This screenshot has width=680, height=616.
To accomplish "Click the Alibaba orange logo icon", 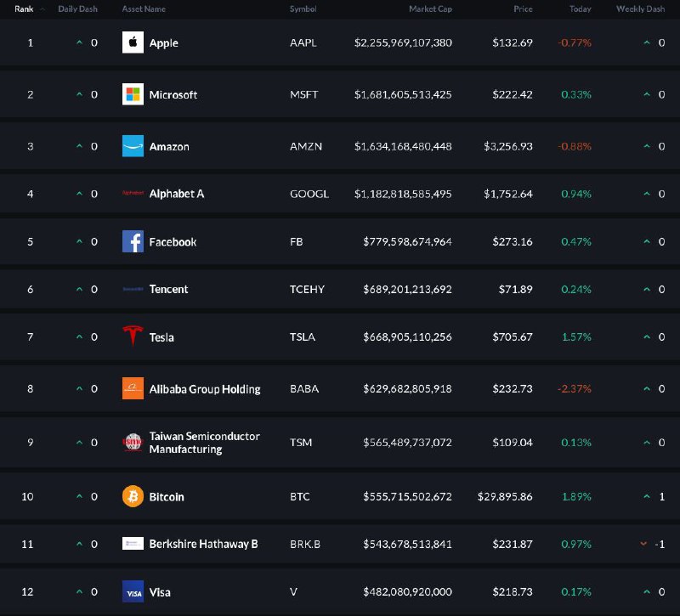I will 133,388.
